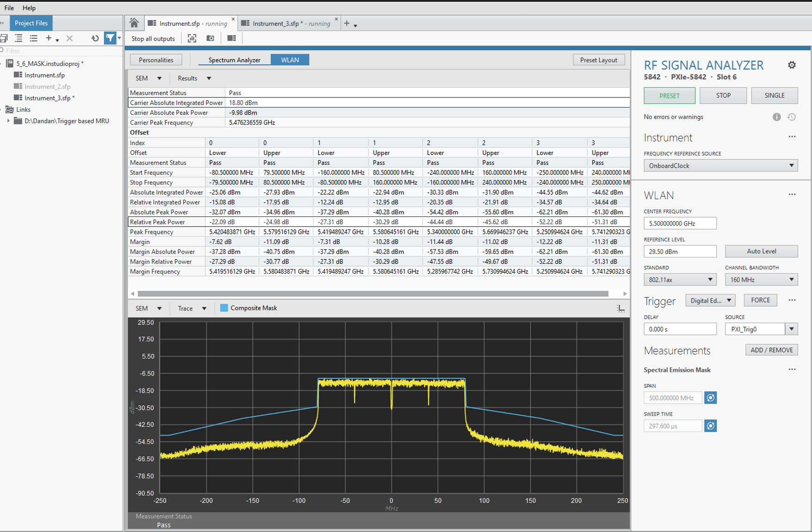
Task: Click the delete X icon in Project Files
Action: pyautogui.click(x=70, y=38)
